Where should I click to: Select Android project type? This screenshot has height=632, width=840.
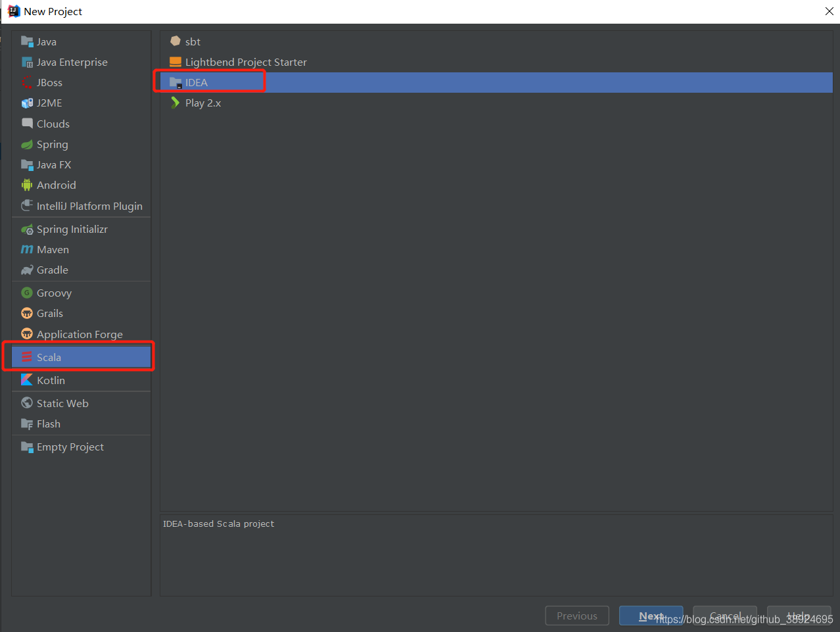[x=81, y=185]
